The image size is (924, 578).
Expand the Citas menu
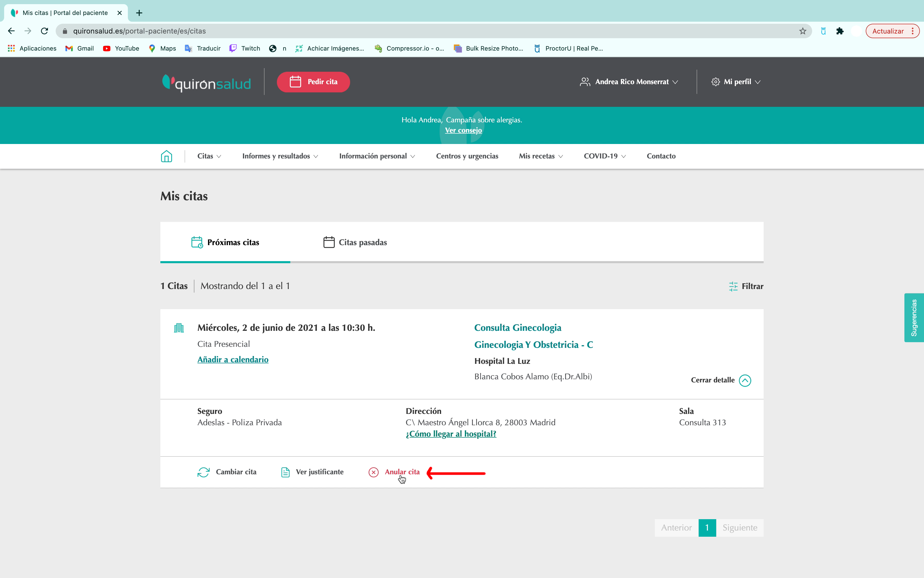click(209, 156)
